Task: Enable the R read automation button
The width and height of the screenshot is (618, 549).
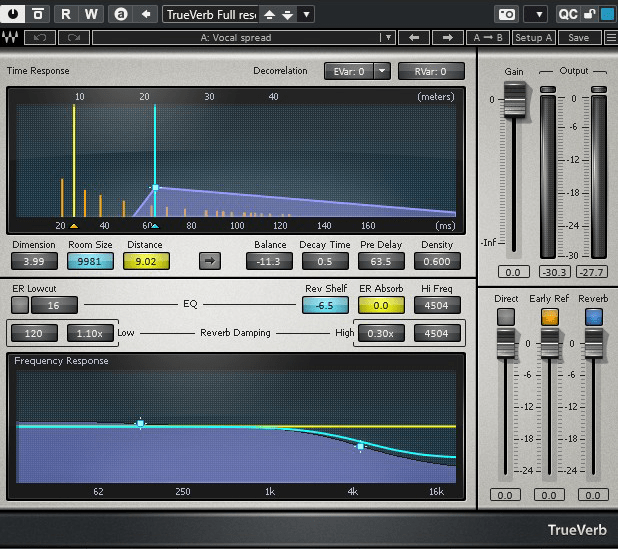Action: 66,14
